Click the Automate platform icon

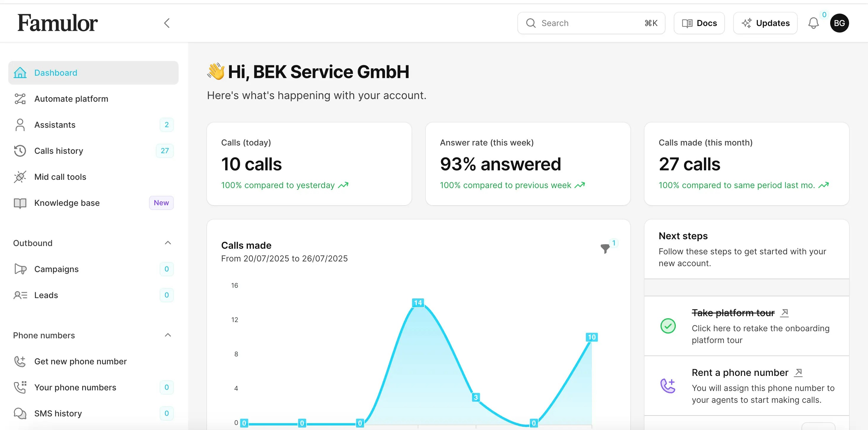(x=20, y=99)
